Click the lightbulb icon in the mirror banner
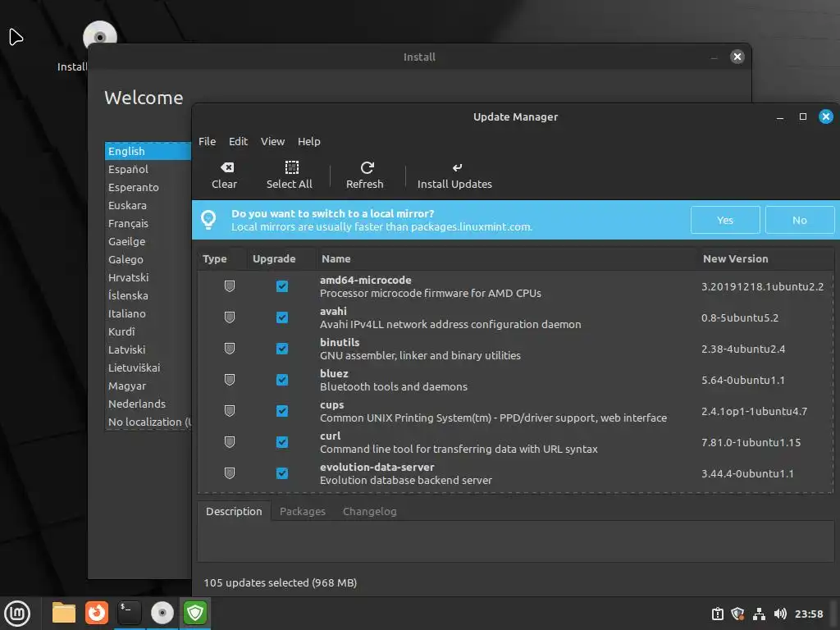This screenshot has height=630, width=840. tap(208, 219)
